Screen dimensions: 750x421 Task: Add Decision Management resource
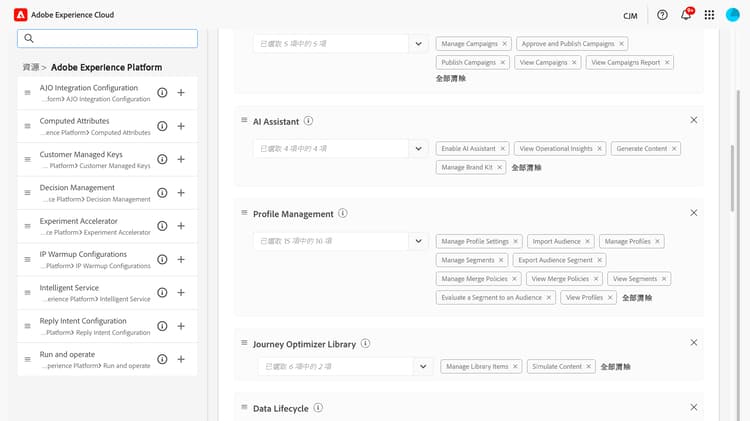point(181,193)
